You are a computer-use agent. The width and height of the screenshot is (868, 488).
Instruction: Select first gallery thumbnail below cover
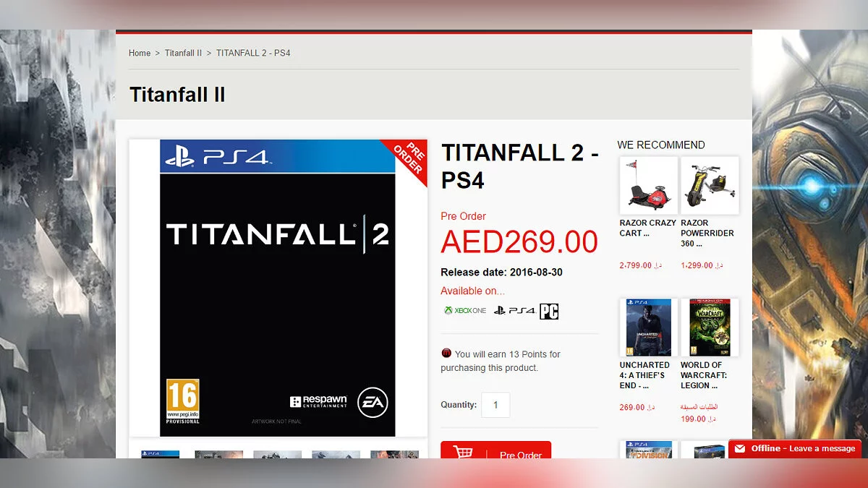[x=160, y=455]
